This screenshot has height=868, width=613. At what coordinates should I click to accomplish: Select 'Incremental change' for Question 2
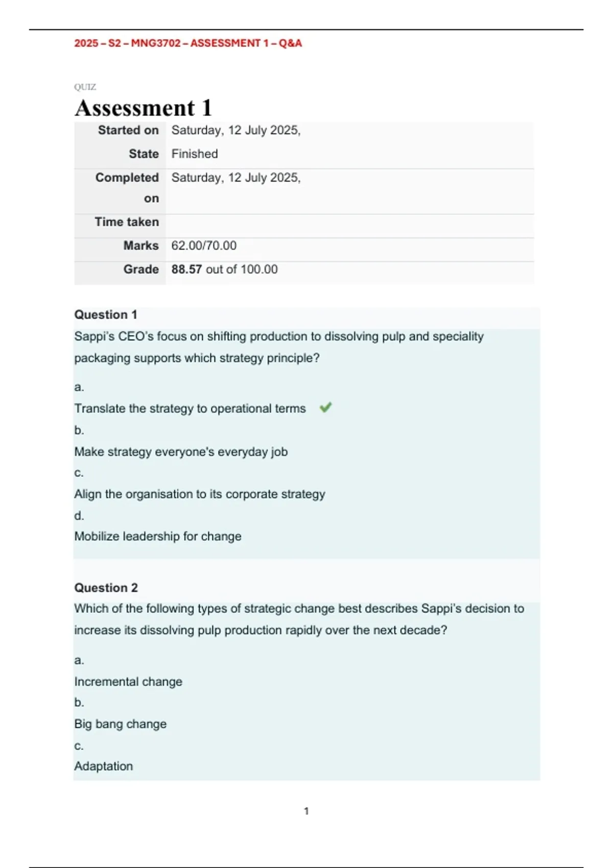coord(128,682)
